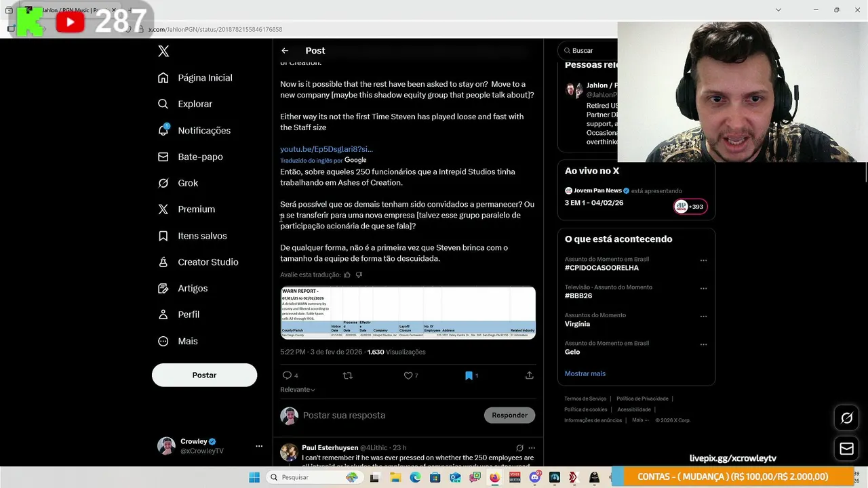This screenshot has width=868, height=488.
Task: Open the #CPIDOCASOORELHA trend
Action: tap(601, 268)
